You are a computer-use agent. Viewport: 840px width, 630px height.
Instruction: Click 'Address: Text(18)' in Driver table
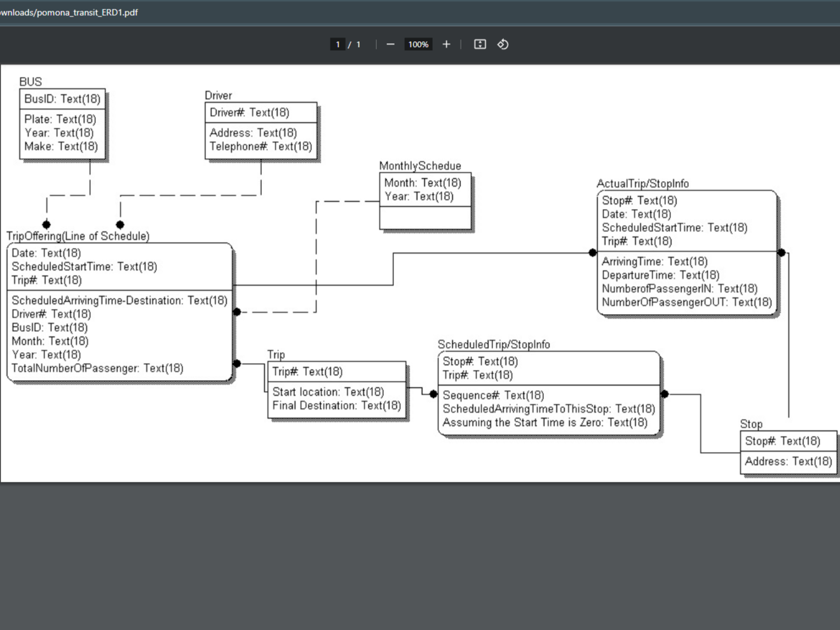tap(253, 133)
